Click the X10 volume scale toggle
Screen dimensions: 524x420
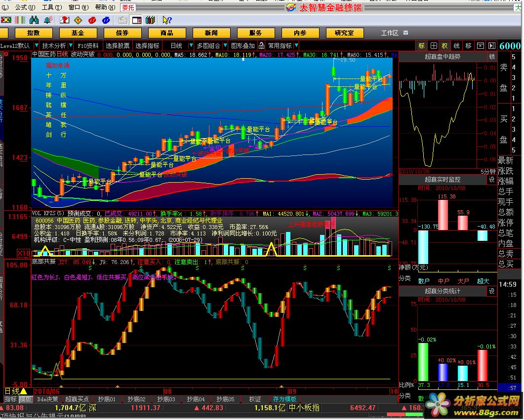pos(23,253)
